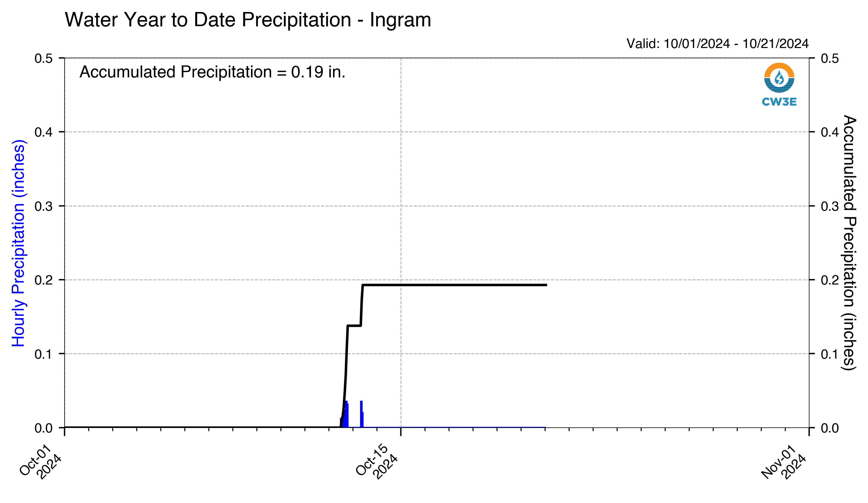Click the 0.3 tick label on left axis
Screen dimensions: 868x503
(44, 206)
